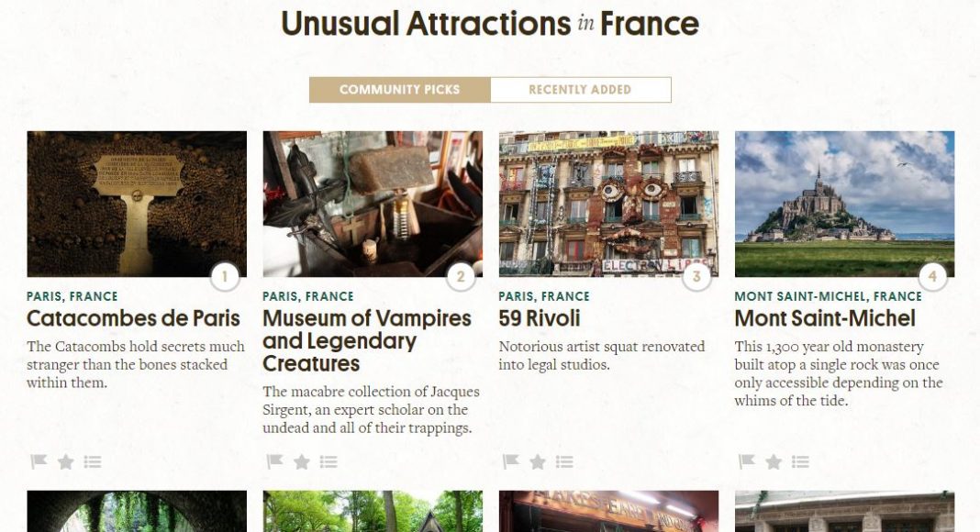Open the Mont Saint-Michel title link
This screenshot has width=980, height=532.
click(x=825, y=318)
